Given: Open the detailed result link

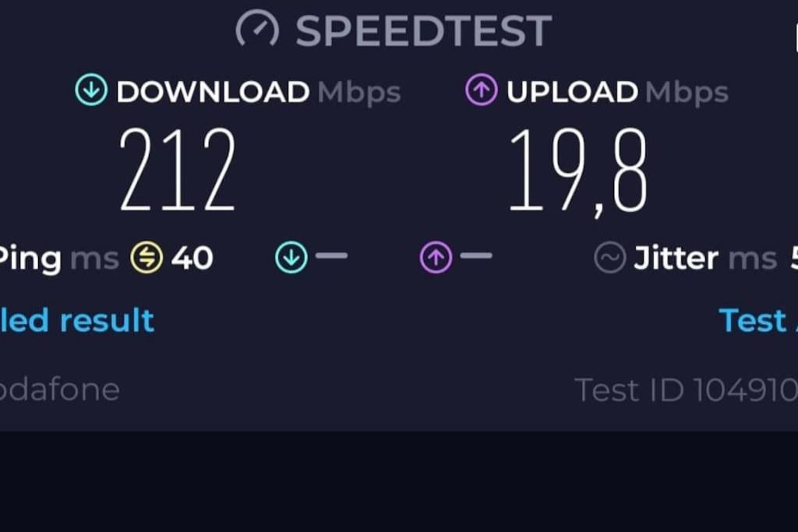Looking at the screenshot, I should [77, 320].
